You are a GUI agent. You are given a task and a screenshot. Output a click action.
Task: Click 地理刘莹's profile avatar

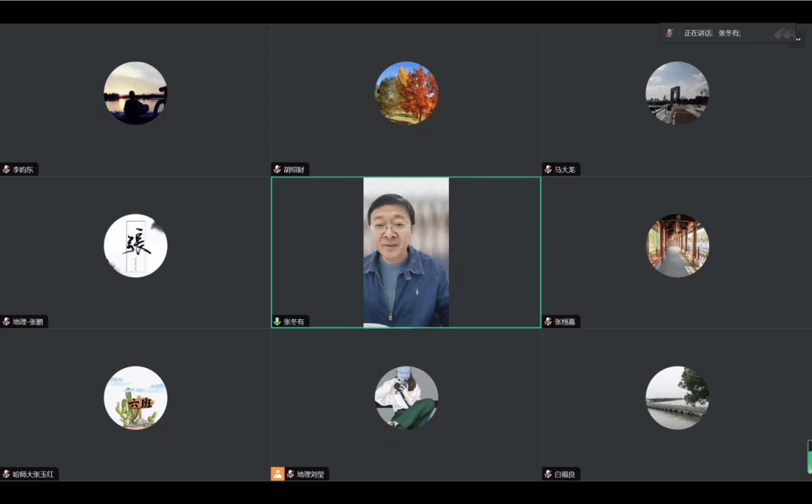tap(406, 398)
